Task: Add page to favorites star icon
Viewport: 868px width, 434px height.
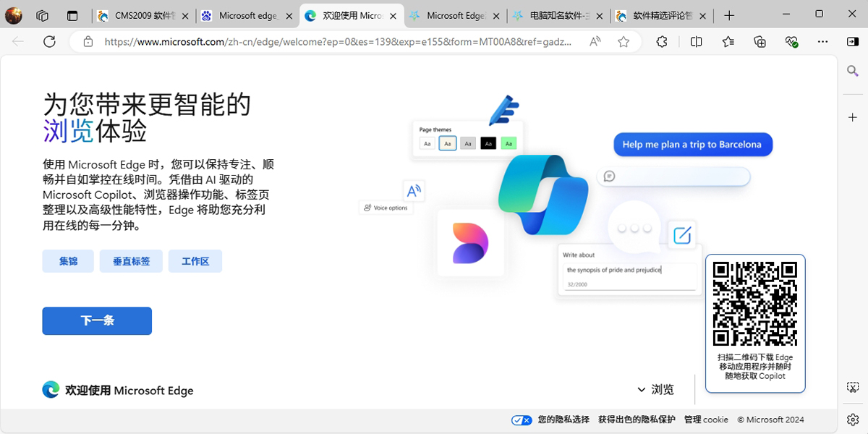Action: [624, 42]
